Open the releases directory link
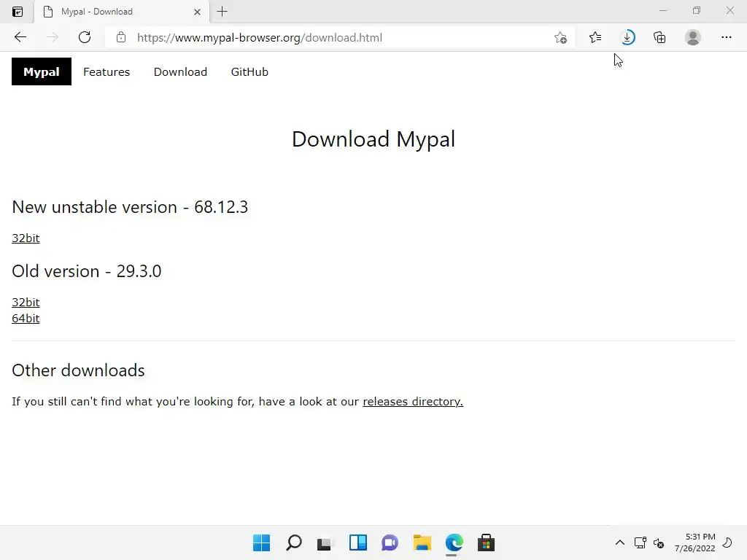This screenshot has height=560, width=747. pos(413,402)
